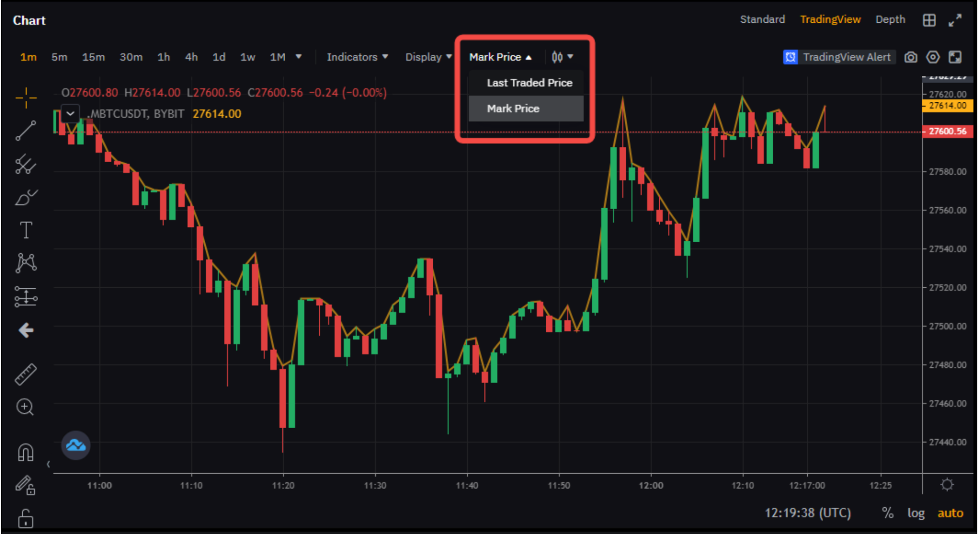980x534 pixels.
Task: Click the TradingView Alert button
Action: click(839, 57)
